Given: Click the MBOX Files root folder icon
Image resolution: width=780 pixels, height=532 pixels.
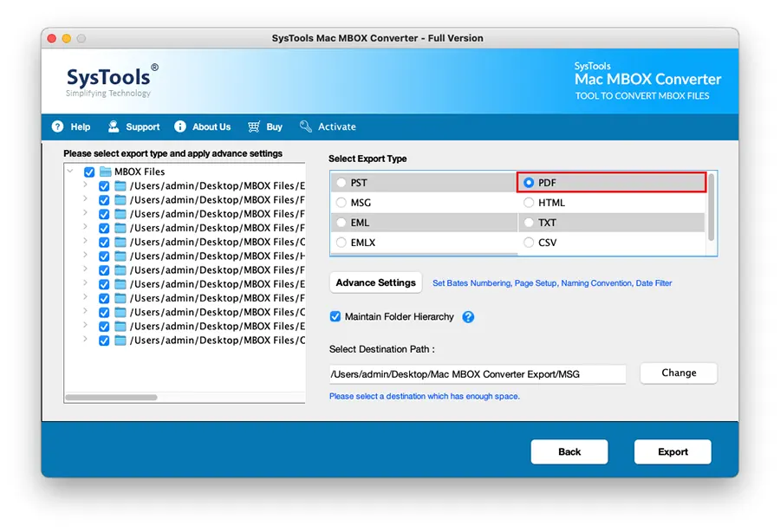Looking at the screenshot, I should (x=106, y=172).
